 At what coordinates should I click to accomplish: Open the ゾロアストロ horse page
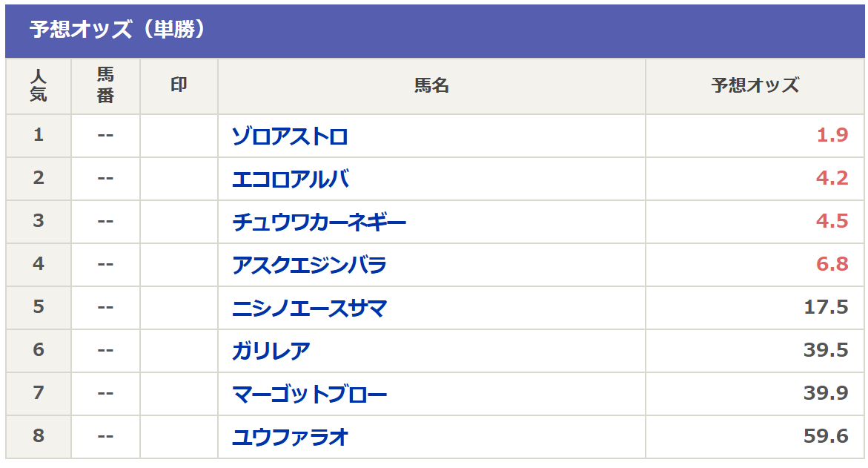pos(290,136)
